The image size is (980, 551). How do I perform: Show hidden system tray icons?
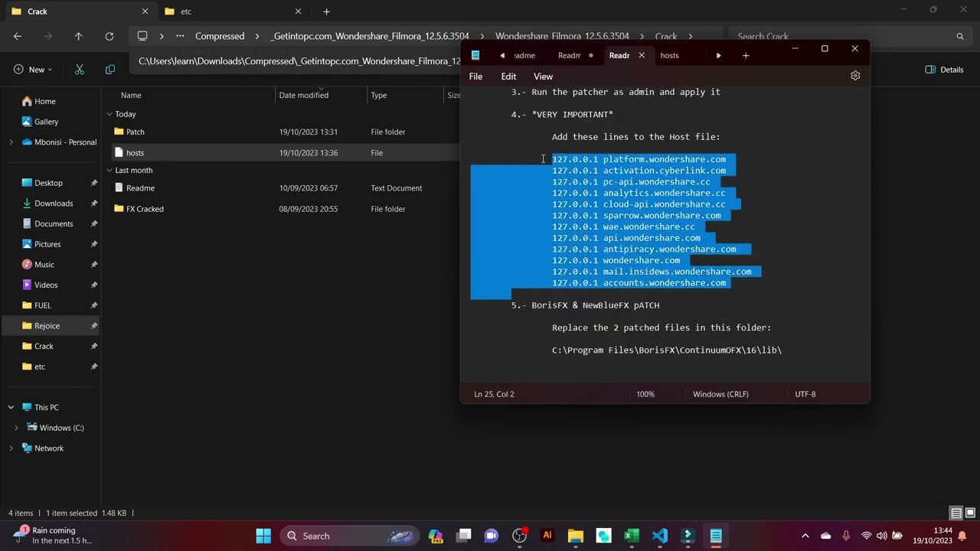pyautogui.click(x=805, y=536)
